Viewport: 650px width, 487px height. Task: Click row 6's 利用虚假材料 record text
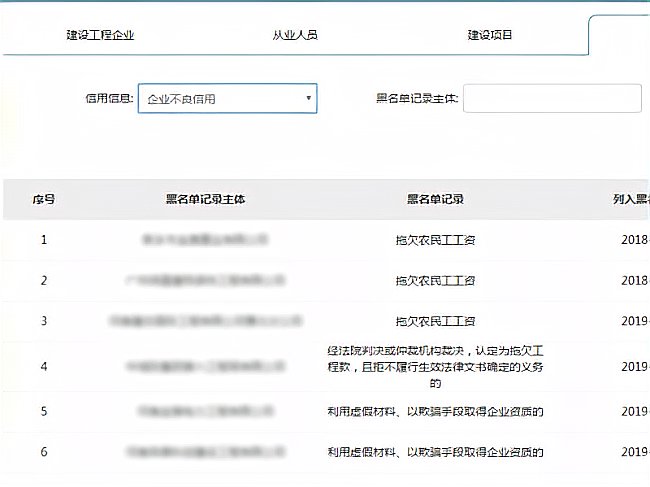[x=435, y=452]
